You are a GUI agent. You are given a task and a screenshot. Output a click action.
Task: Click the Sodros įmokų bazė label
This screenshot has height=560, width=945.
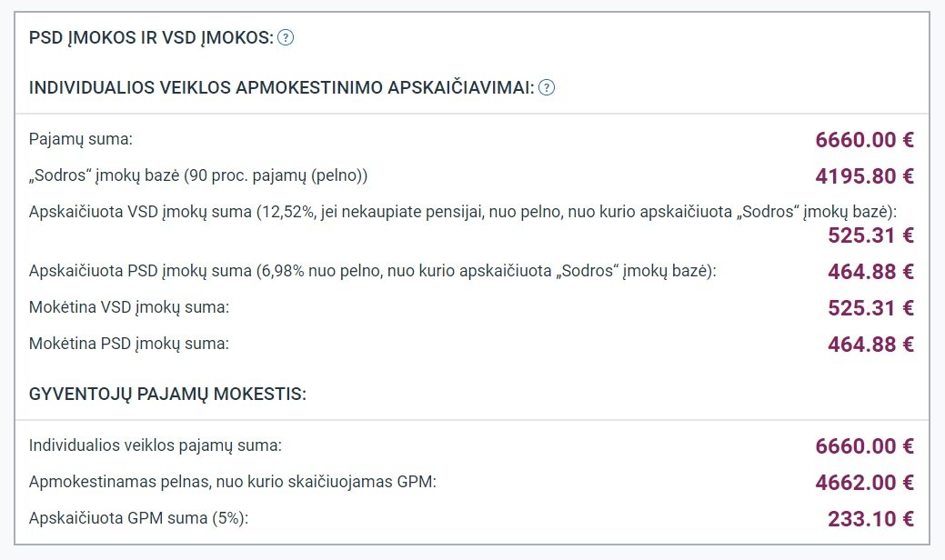tap(198, 175)
